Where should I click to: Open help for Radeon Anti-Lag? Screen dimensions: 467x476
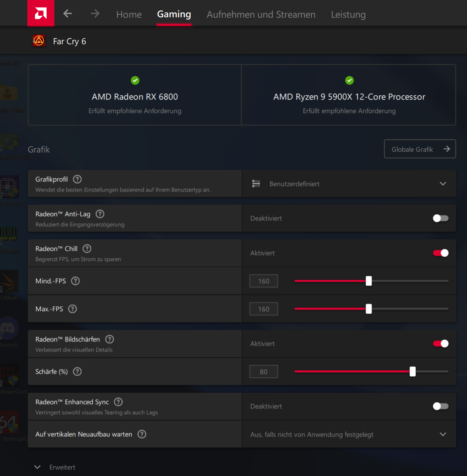coord(100,214)
